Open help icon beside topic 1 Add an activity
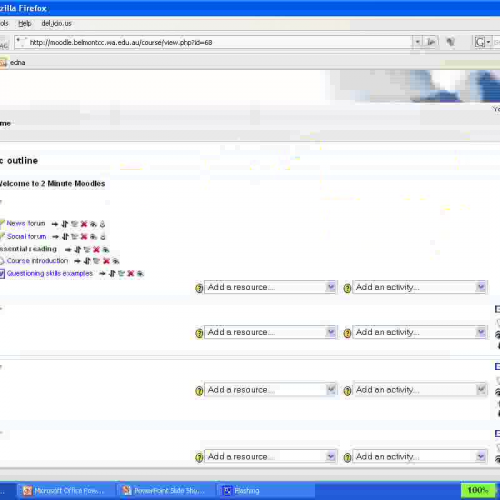 [347, 333]
